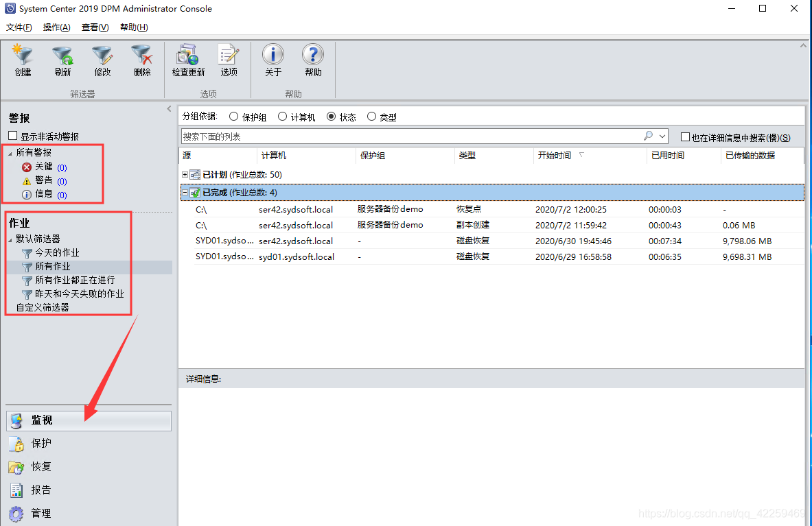Click the 刷新 filter toolbar icon
Viewport: 812px width, 526px height.
[62, 56]
